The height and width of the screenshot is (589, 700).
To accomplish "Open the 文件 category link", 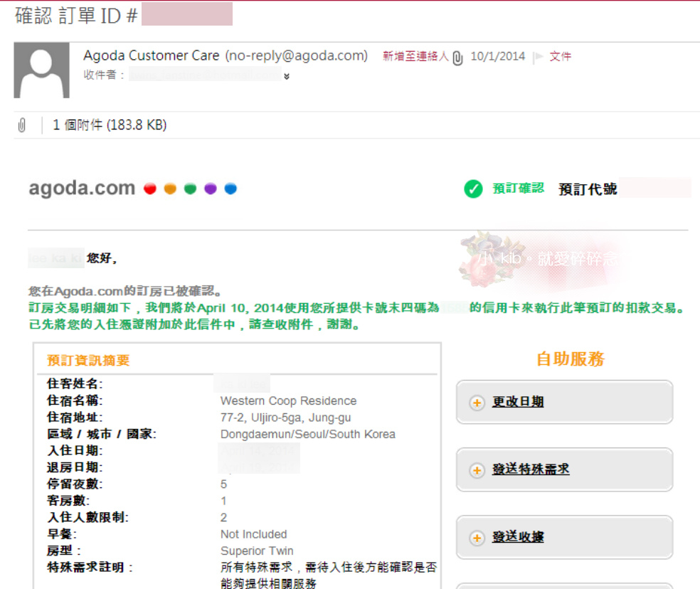I will click(561, 56).
